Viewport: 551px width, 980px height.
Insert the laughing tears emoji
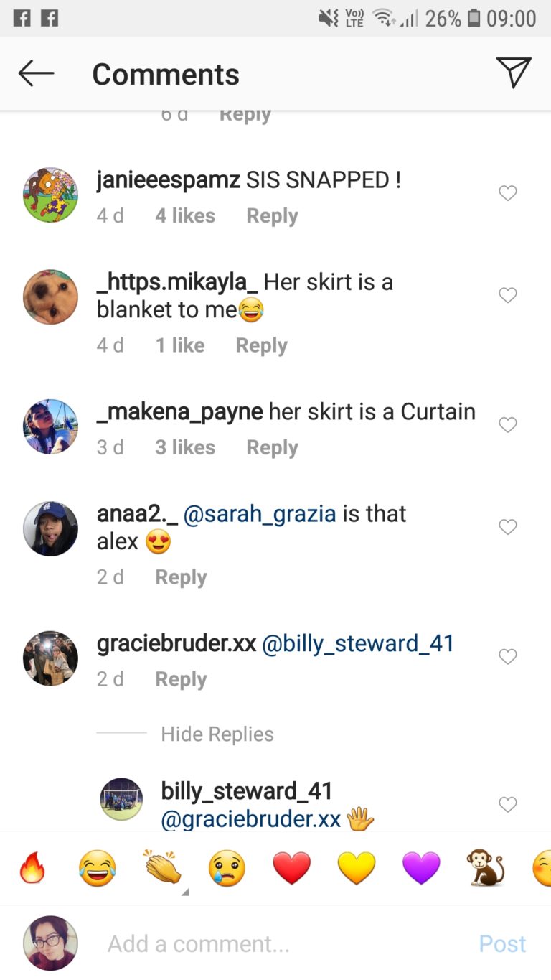98,869
